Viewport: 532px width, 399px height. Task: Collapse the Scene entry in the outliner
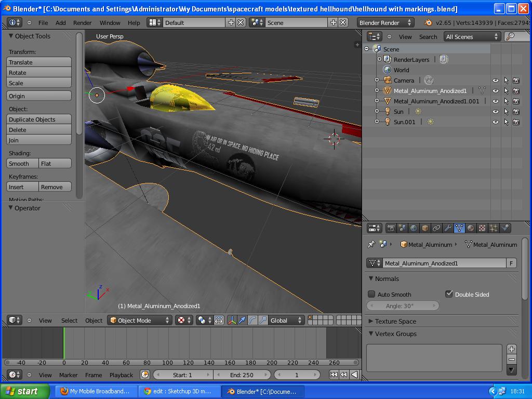368,49
